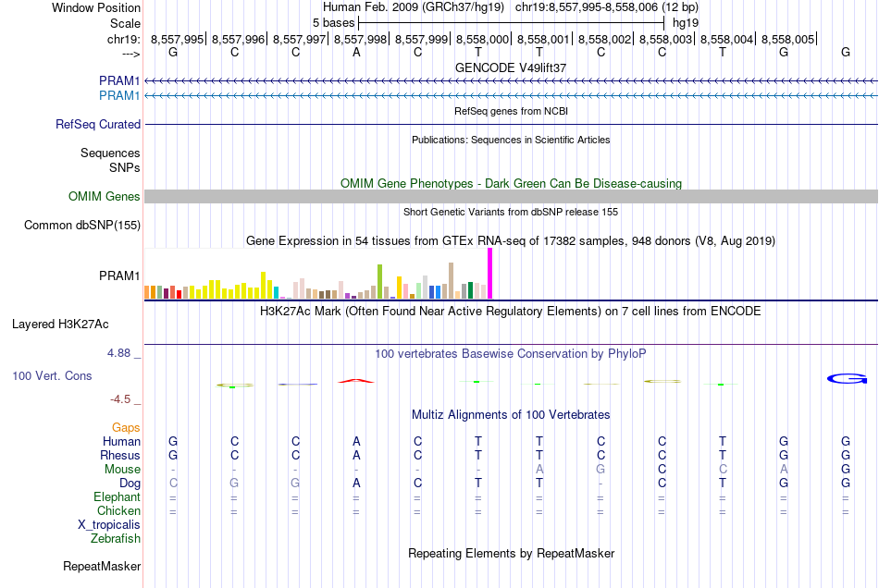Viewport: 879px width, 588px height.
Task: Open the RefSeq Curated track label
Action: (98, 124)
